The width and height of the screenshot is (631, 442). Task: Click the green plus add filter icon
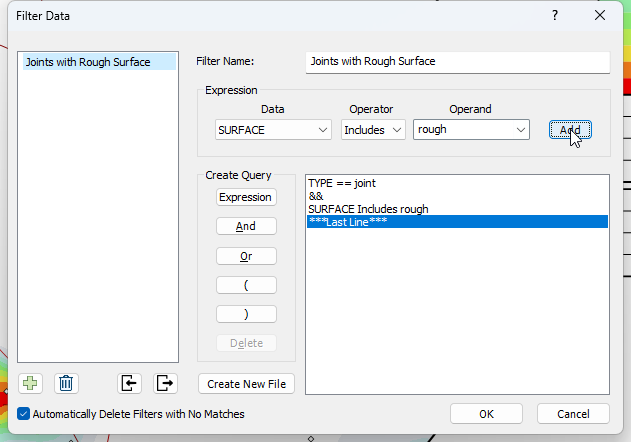30,383
